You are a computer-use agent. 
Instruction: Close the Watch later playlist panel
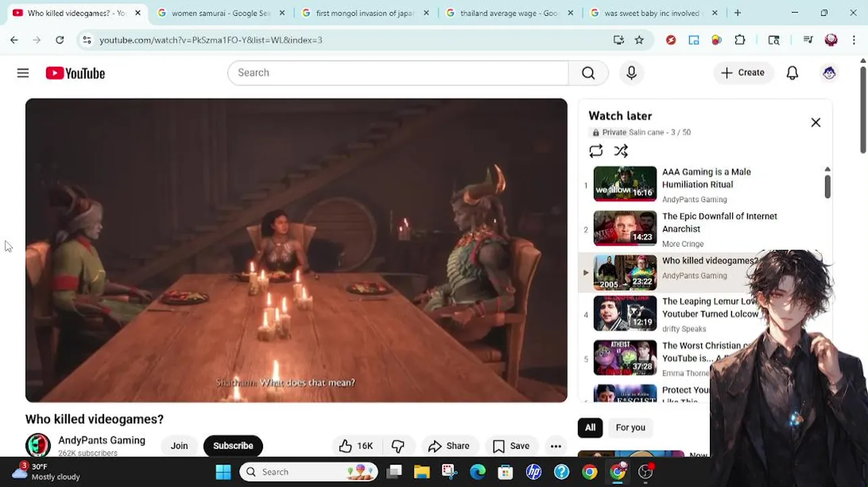click(x=816, y=122)
